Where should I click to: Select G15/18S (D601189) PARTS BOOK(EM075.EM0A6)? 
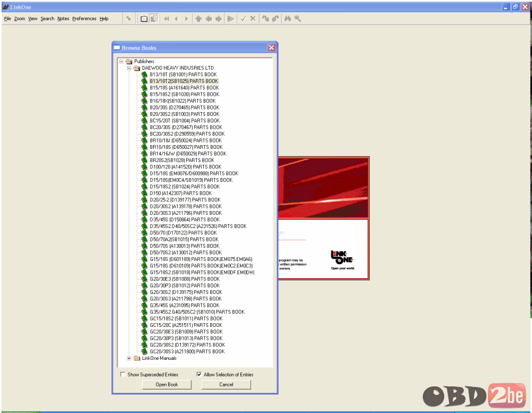click(201, 259)
